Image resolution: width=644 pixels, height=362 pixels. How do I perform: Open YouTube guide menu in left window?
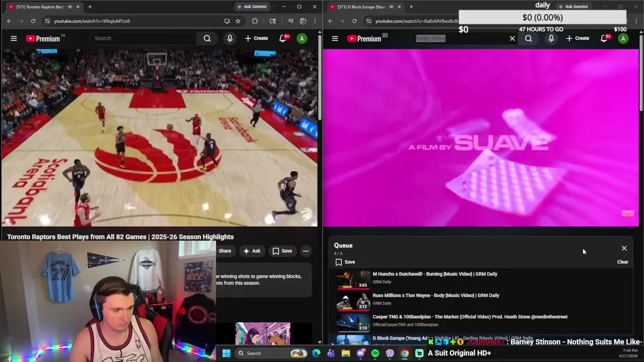pos(14,38)
